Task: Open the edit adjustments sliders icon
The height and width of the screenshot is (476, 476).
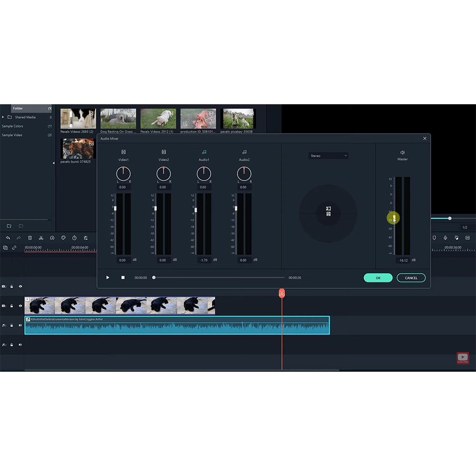Action: tap(86, 238)
